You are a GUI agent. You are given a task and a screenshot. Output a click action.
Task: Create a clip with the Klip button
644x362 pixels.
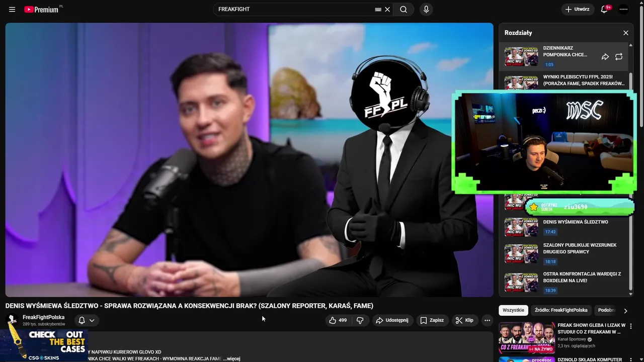tap(464, 320)
